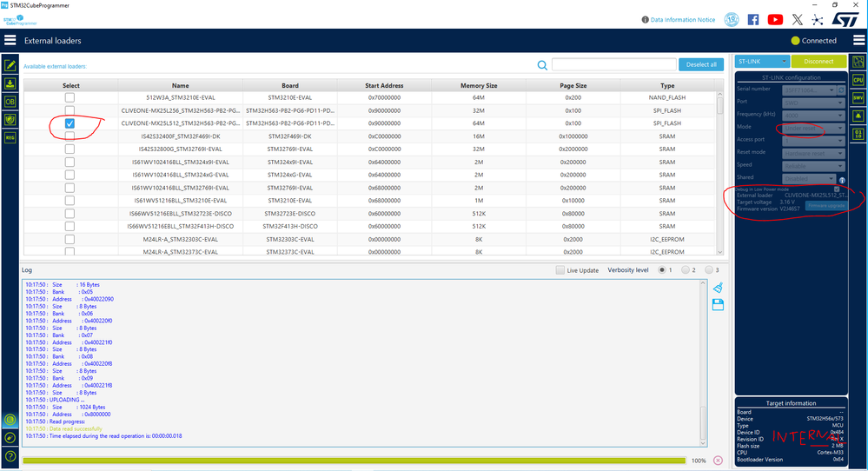The image size is (868, 471).
Task: Cancel operation with progress X icon
Action: 718,461
